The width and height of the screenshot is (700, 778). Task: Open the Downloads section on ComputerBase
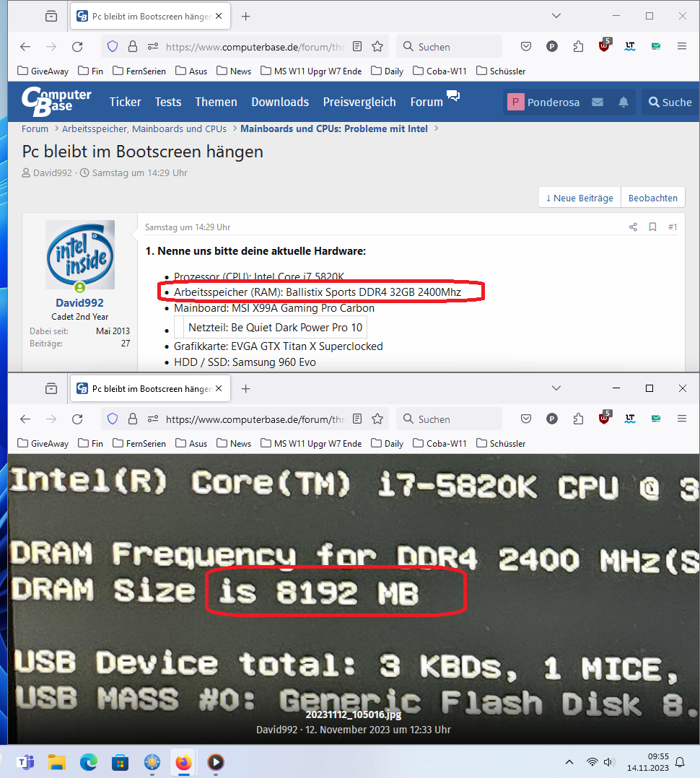click(x=280, y=102)
